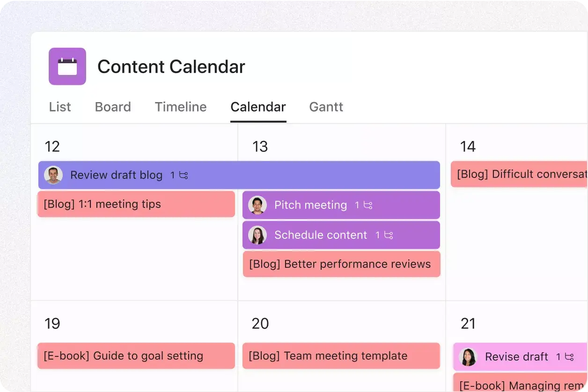The width and height of the screenshot is (588, 392).
Task: Click the purple Content Calendar project icon
Action: pyautogui.click(x=67, y=67)
